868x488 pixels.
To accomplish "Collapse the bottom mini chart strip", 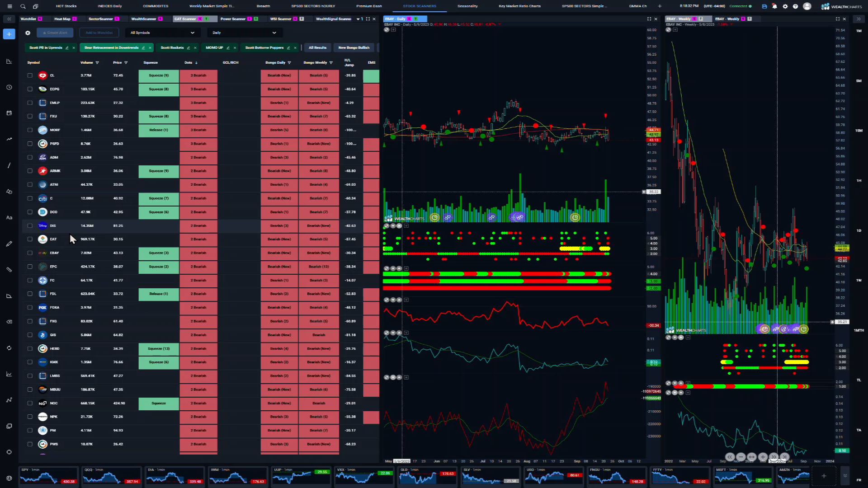I will click(844, 476).
